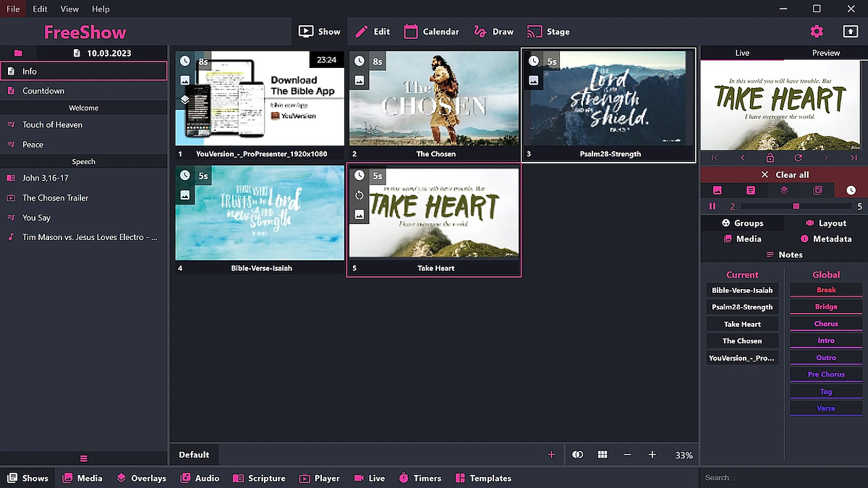Viewport: 868px width, 488px height.
Task: Click clock icon on YouVersion slide
Action: pos(185,61)
